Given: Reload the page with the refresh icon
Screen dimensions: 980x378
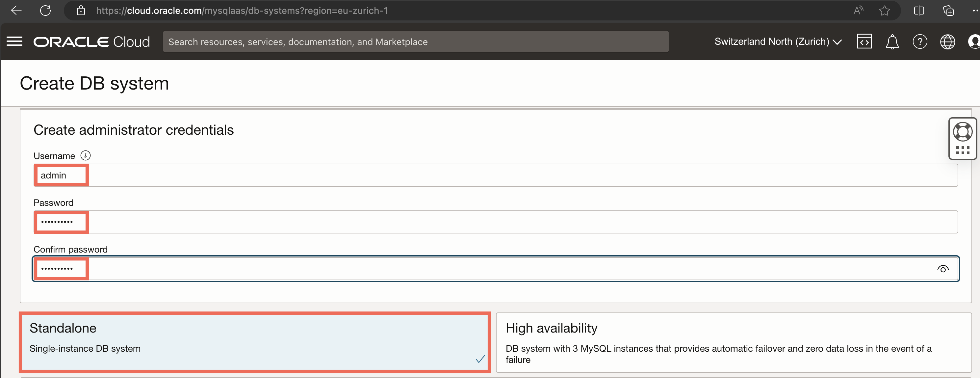Looking at the screenshot, I should coord(45,10).
